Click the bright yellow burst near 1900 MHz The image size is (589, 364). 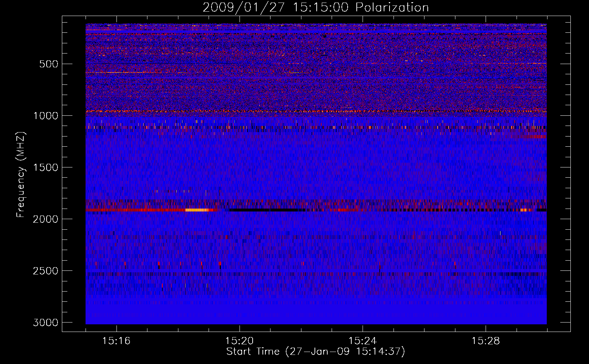click(x=197, y=210)
